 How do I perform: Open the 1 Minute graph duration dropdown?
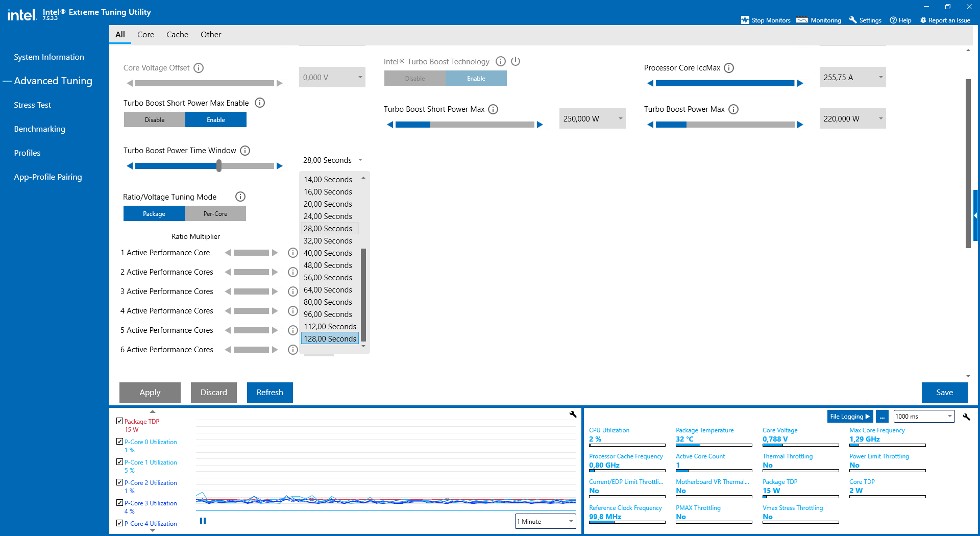(545, 522)
